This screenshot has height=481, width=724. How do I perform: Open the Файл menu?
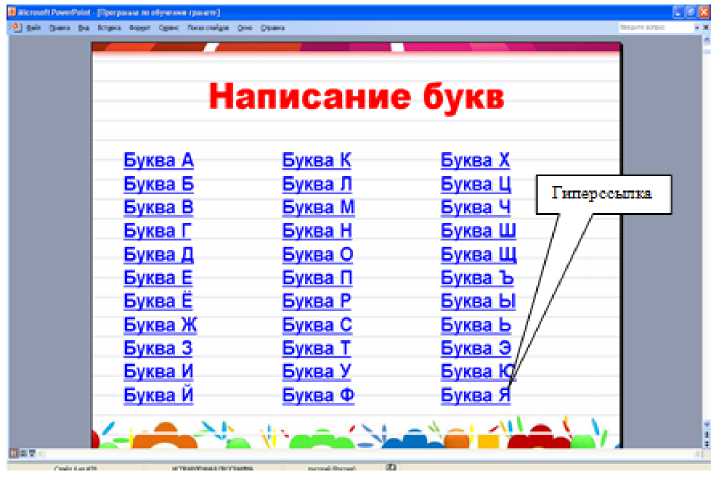33,28
